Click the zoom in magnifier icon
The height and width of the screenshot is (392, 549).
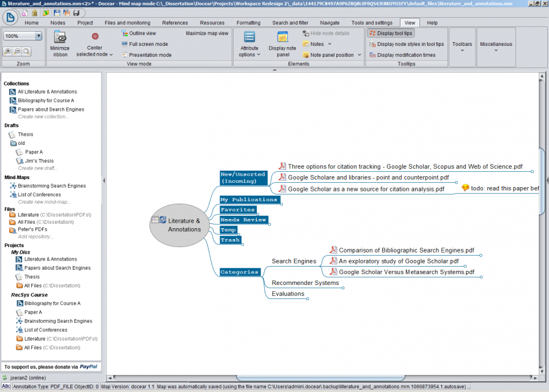7,51
